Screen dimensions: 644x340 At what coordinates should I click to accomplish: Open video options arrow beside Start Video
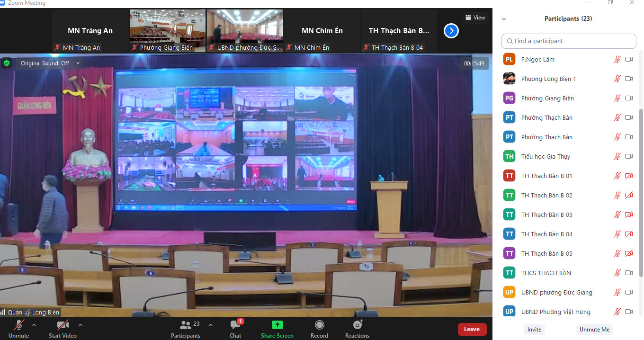point(80,325)
